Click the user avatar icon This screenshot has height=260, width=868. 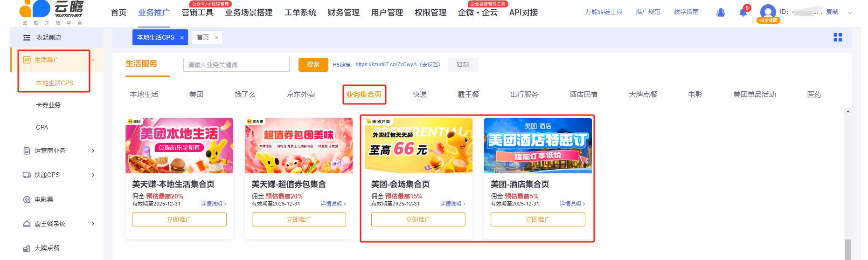click(x=768, y=12)
